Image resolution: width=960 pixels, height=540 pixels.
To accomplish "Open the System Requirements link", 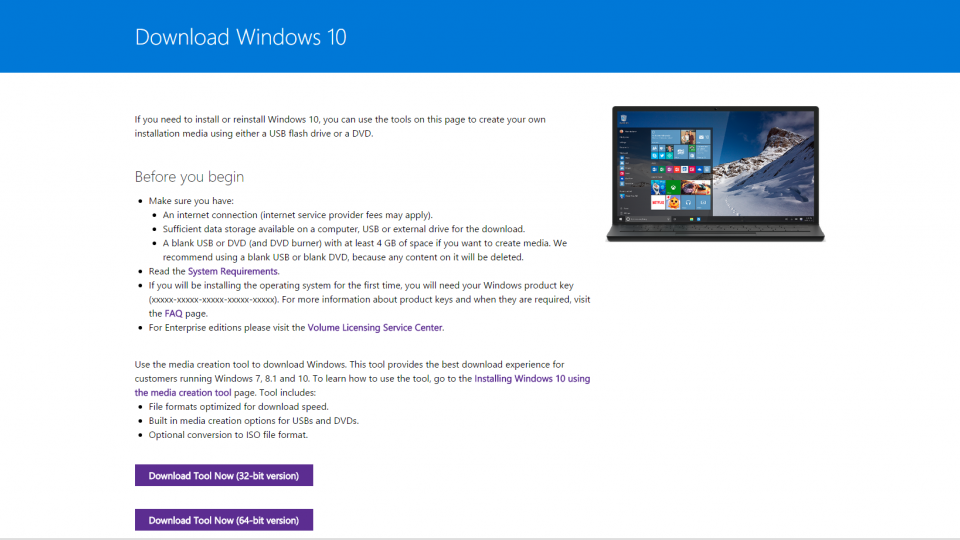I will [x=233, y=271].
